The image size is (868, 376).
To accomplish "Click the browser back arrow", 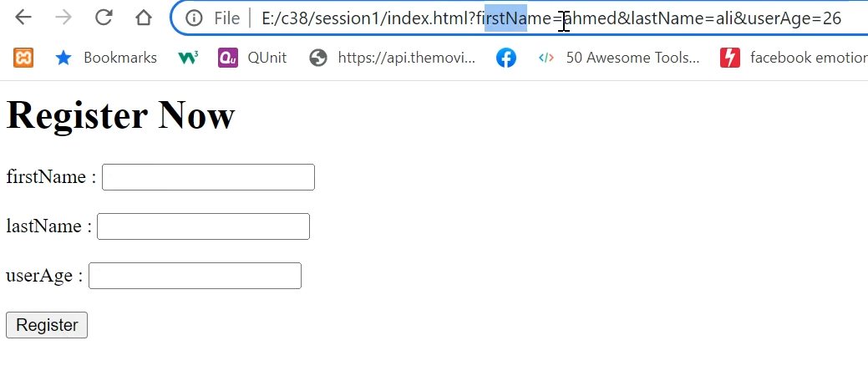I will click(x=23, y=18).
